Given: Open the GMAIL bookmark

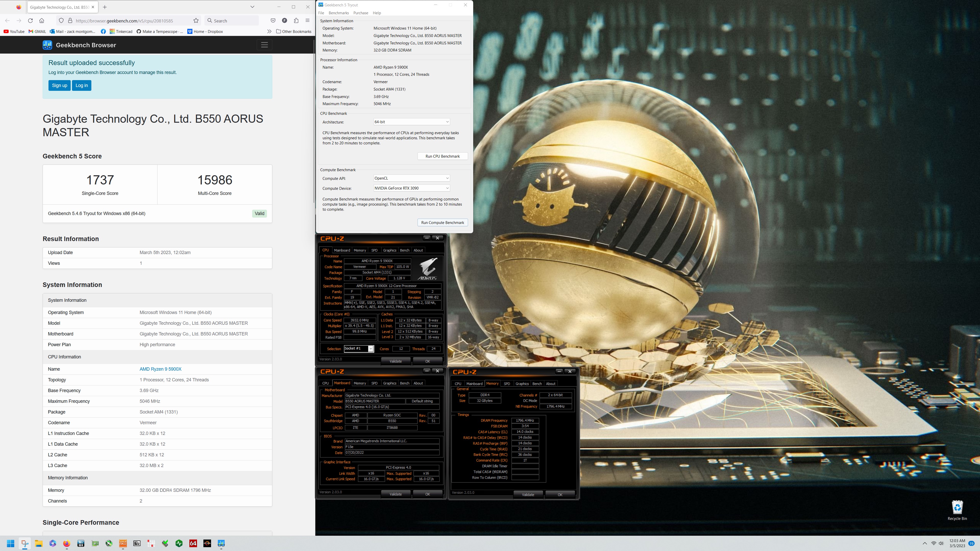Looking at the screenshot, I should [37, 32].
